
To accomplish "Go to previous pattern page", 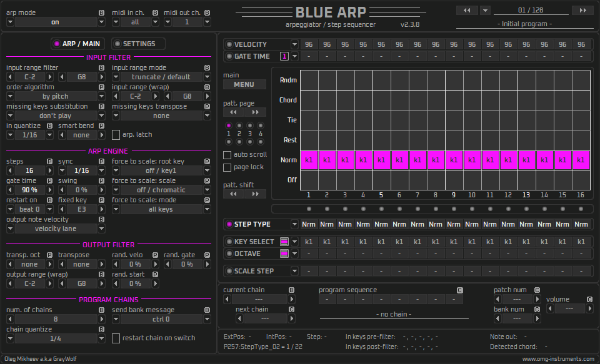I will tap(233, 112).
